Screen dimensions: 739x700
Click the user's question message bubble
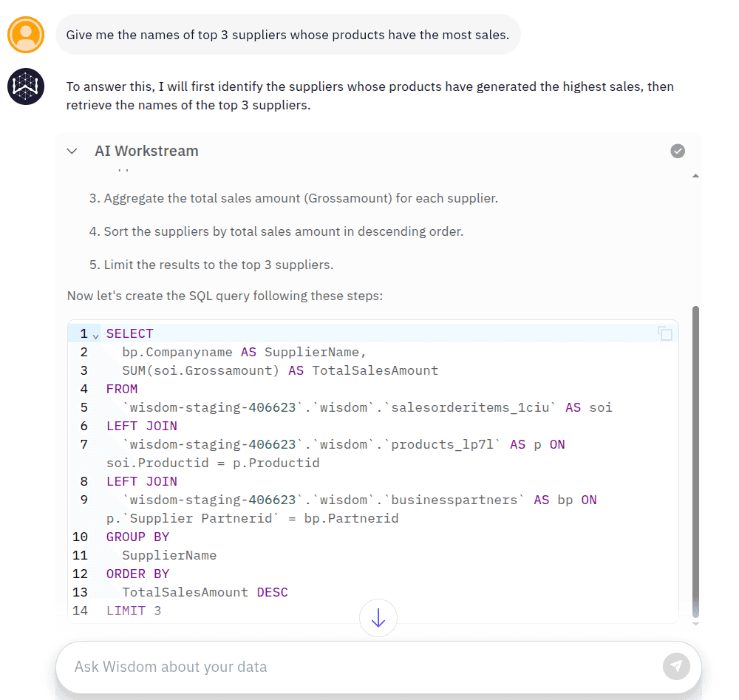tap(287, 35)
